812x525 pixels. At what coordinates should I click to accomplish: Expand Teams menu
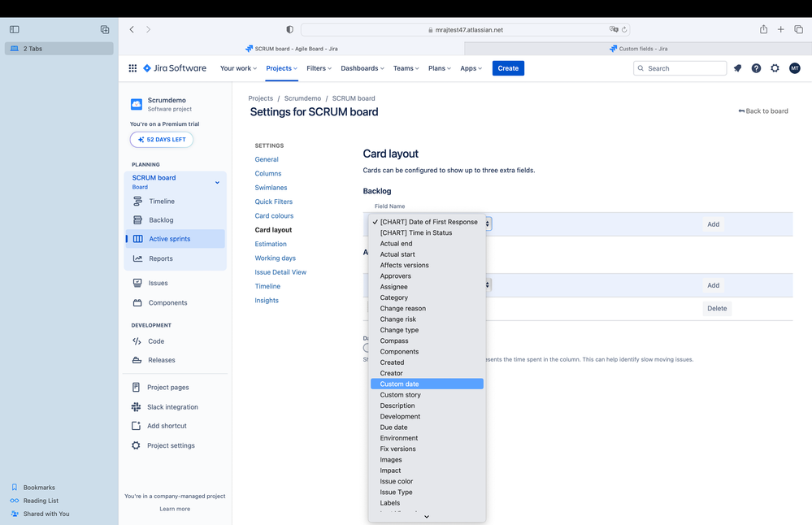[x=406, y=68]
